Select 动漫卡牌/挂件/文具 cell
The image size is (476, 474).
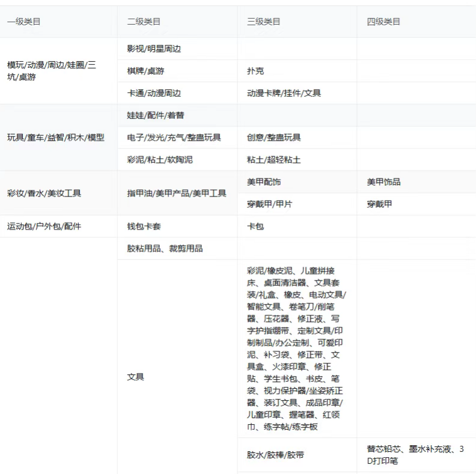coord(284,93)
